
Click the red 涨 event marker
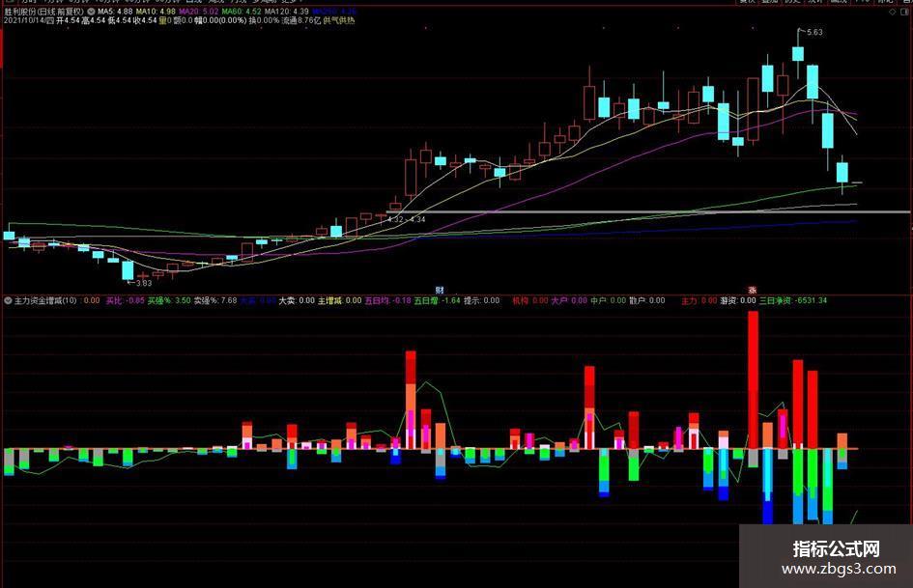coord(752,290)
